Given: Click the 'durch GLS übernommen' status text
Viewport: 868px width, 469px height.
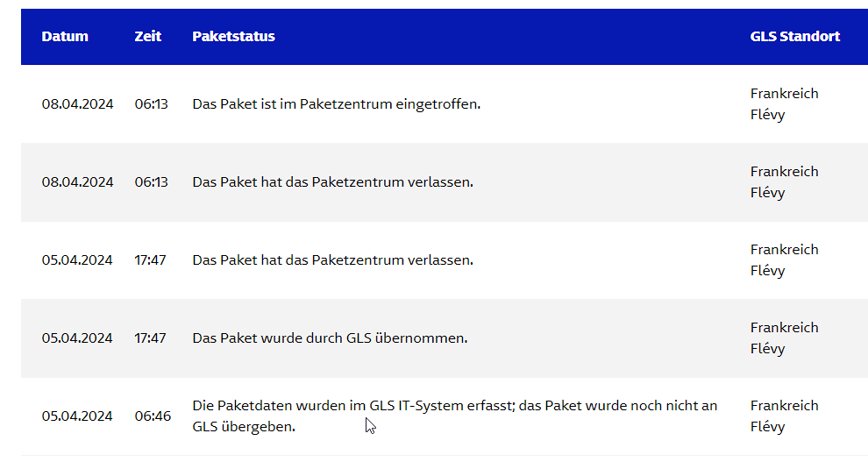Looking at the screenshot, I should click(330, 338).
